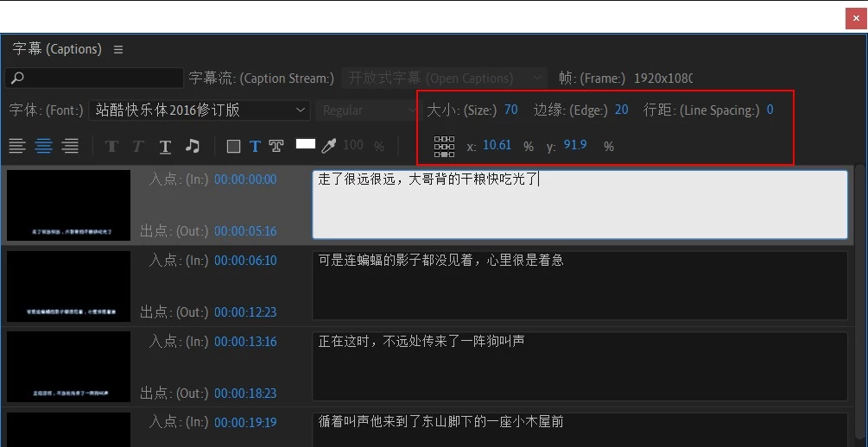Click the 字幕 (Captions) panel tab

57,49
